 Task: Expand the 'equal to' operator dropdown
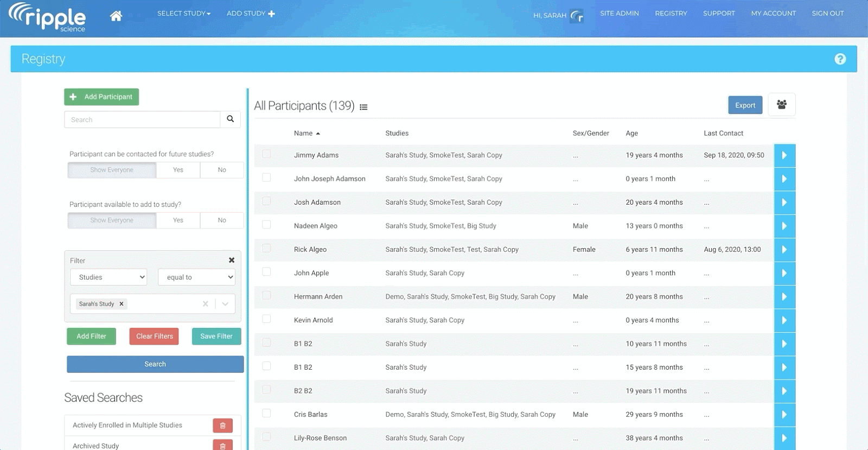click(x=196, y=277)
